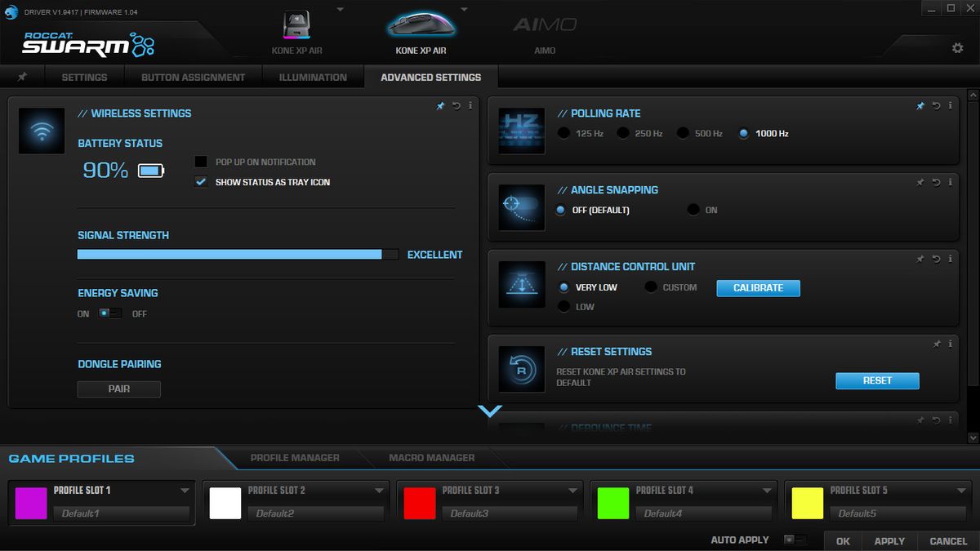Open the Macro Manager tab
Image resolution: width=980 pixels, height=551 pixels.
431,458
